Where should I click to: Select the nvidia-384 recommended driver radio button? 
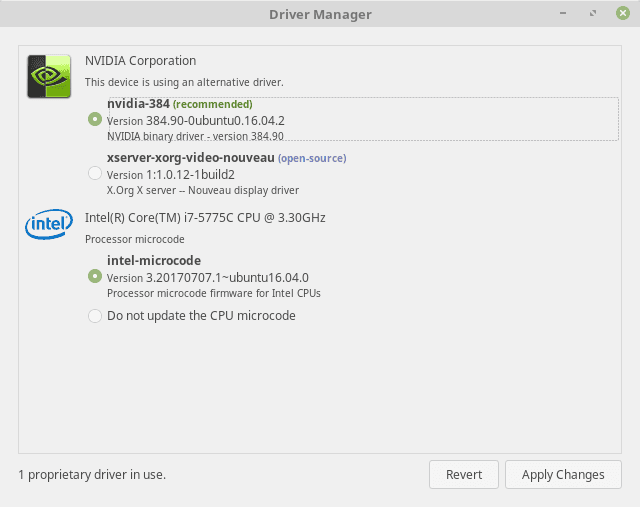[x=95, y=119]
